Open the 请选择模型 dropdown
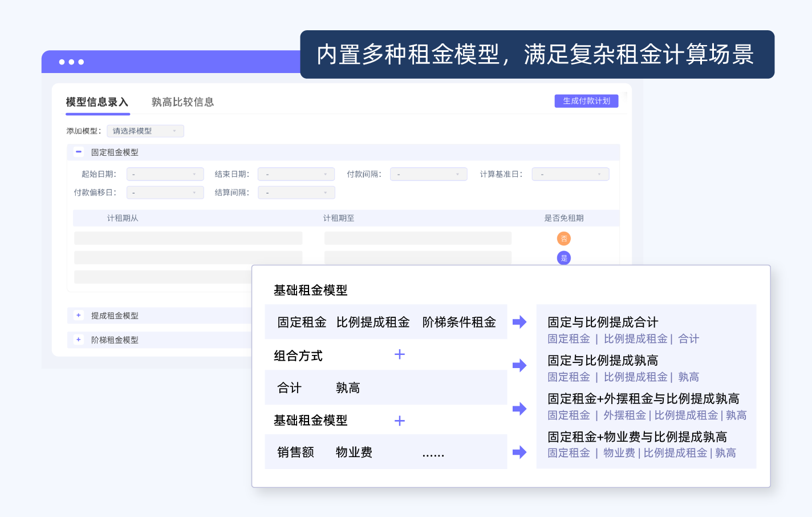812x517 pixels. coord(145,131)
